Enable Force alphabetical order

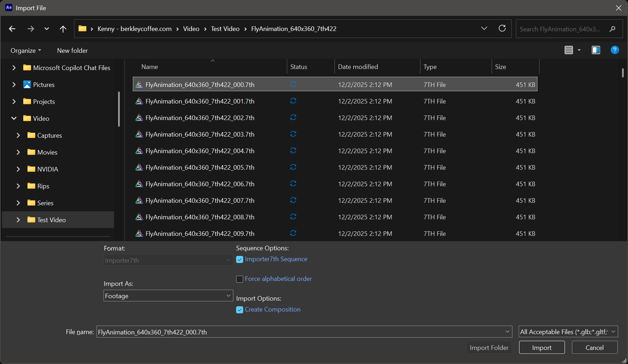[240, 279]
